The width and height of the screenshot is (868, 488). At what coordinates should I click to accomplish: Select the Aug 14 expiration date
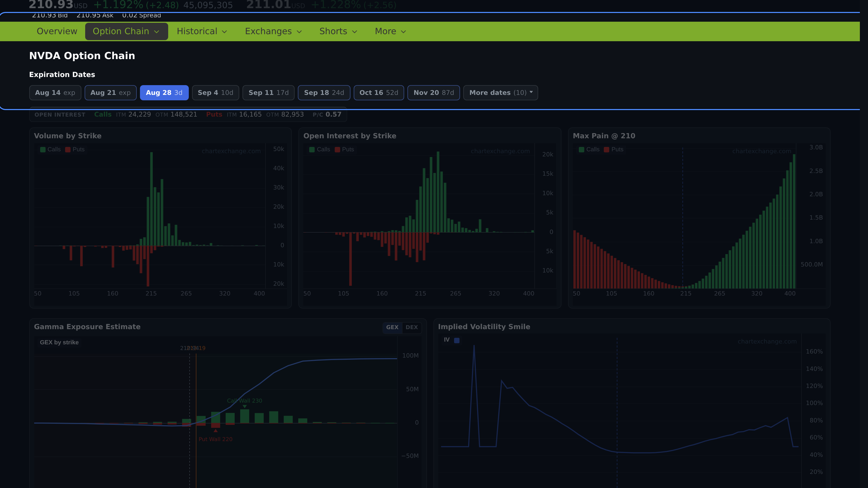(55, 93)
